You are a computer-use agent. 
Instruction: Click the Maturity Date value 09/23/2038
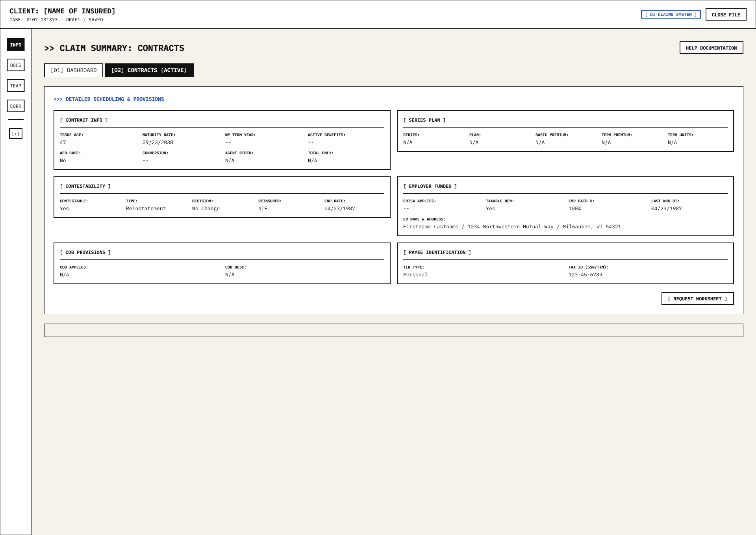coord(158,143)
